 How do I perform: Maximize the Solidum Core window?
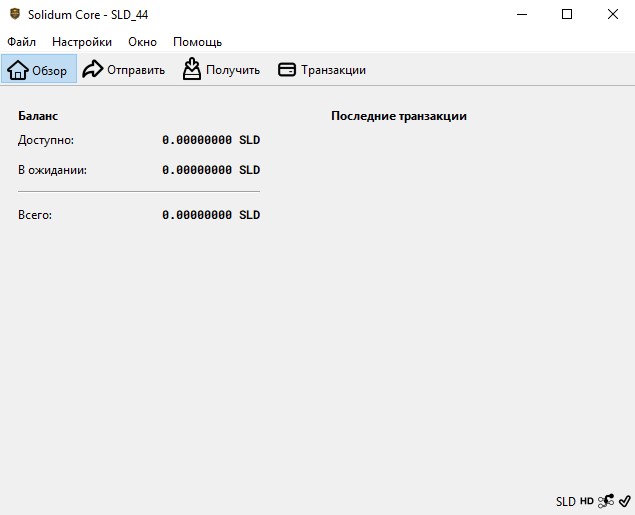coord(567,14)
